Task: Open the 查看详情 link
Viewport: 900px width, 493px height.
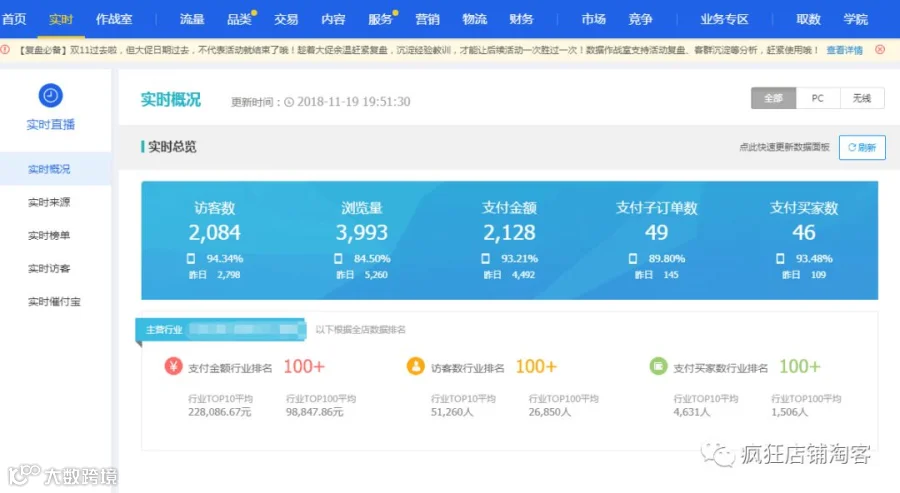Action: [x=844, y=51]
